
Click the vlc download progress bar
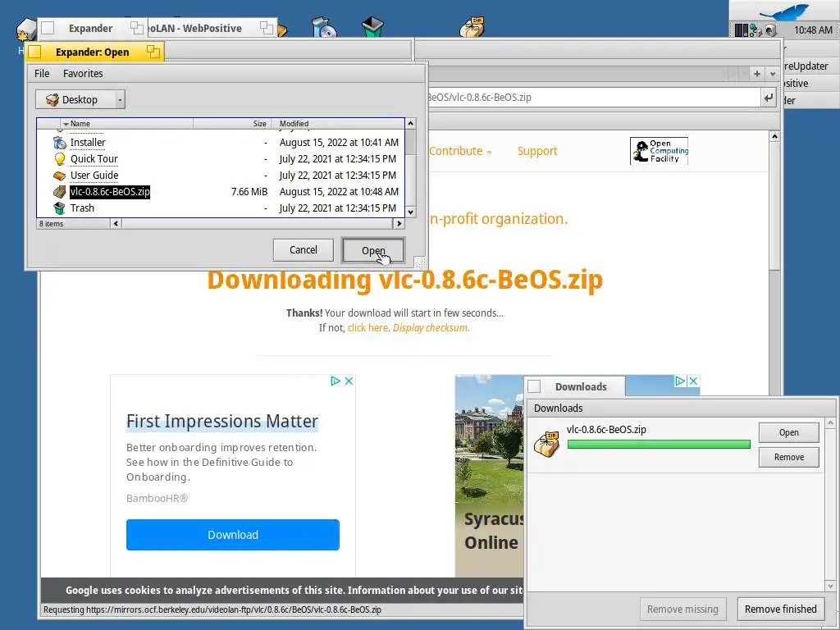pos(659,444)
